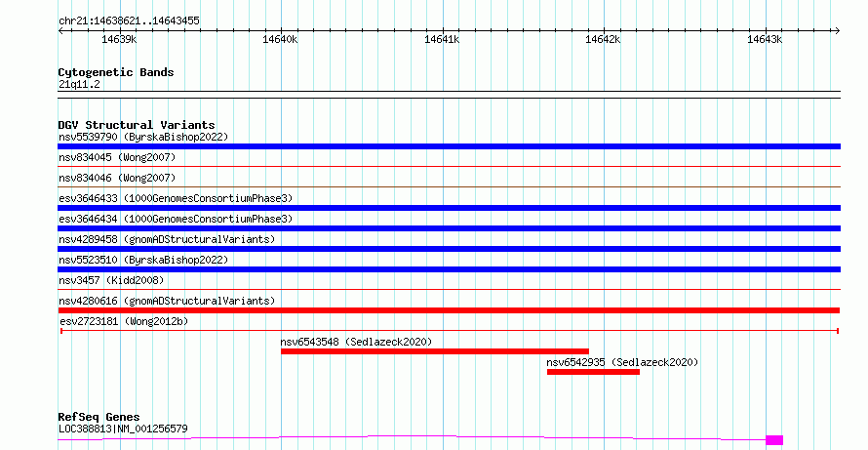
Task: Click the nsv834045 (Wong2007) label
Action: [117, 157]
